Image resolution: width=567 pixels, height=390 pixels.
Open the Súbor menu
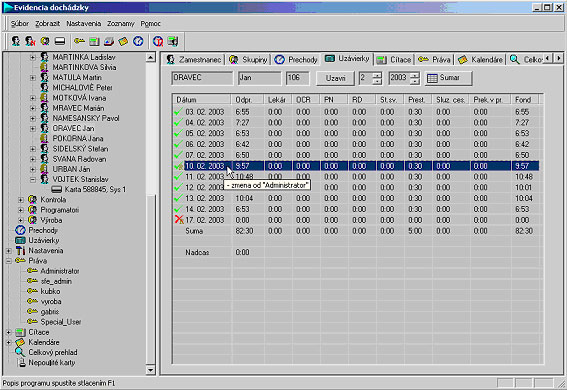tap(20, 23)
